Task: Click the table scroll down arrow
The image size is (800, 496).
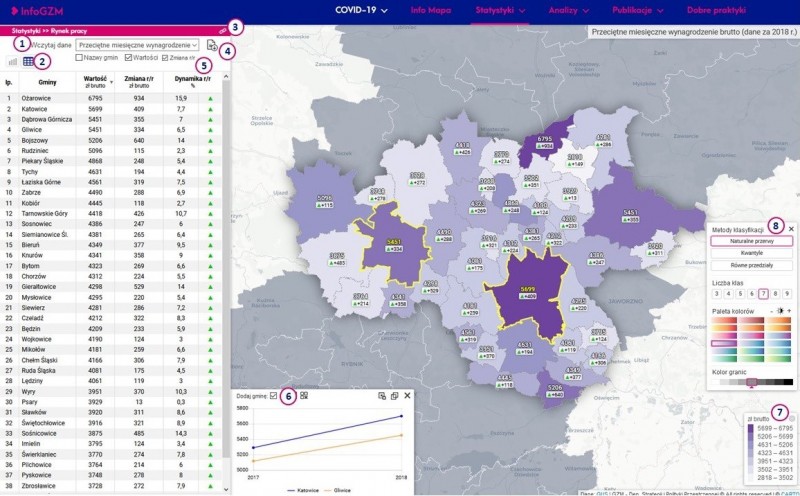Action: [x=226, y=489]
